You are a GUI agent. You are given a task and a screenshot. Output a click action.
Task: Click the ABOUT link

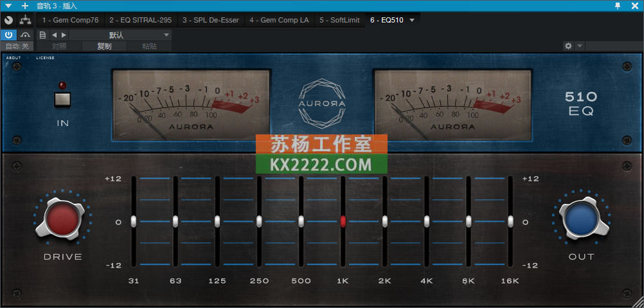coord(13,58)
